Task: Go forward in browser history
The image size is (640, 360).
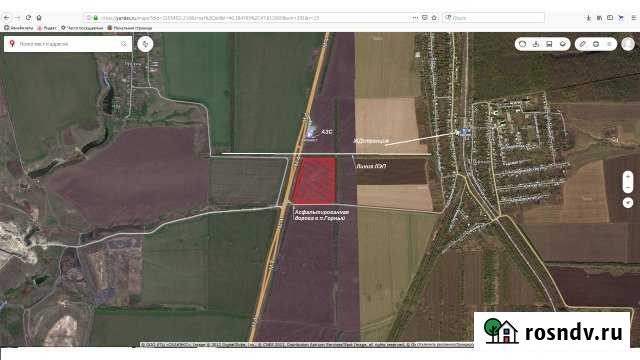Action: [x=17, y=18]
